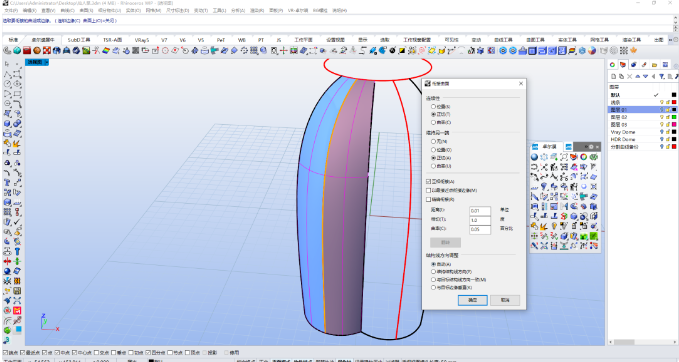Viewport: 679px width, 362px height.
Task: Select the Polyline tool in left toolbar
Action: 7,75
